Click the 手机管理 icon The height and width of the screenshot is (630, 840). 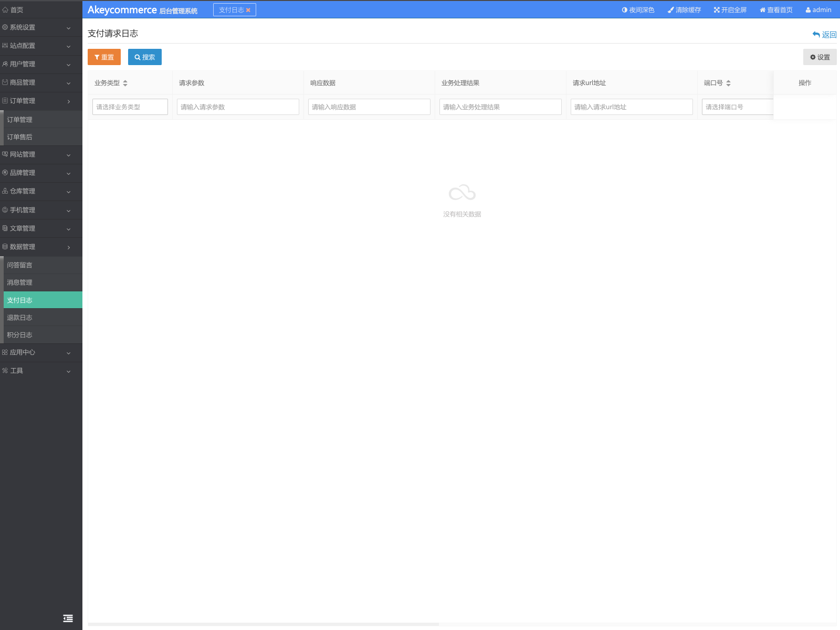pyautogui.click(x=5, y=210)
